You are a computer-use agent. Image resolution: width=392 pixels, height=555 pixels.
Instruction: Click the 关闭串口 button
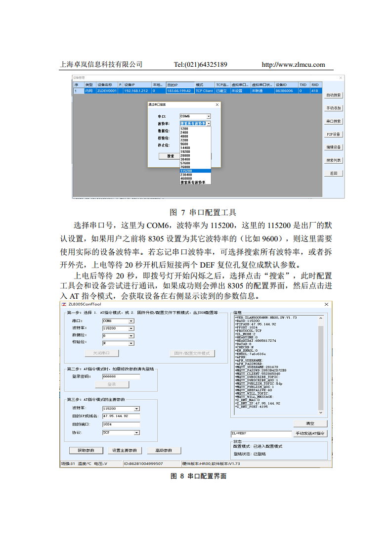(x=101, y=353)
